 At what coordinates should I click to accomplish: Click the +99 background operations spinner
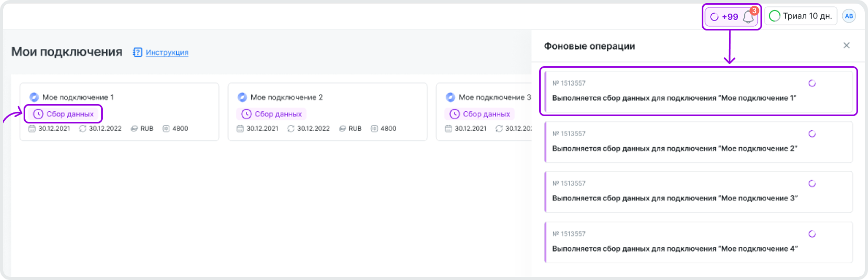[x=724, y=17]
